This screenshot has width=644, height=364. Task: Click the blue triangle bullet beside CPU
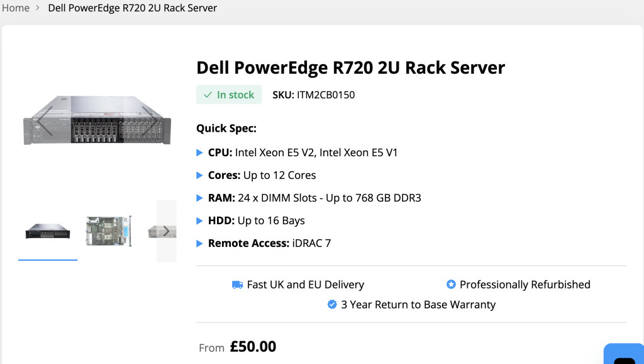pyautogui.click(x=200, y=152)
